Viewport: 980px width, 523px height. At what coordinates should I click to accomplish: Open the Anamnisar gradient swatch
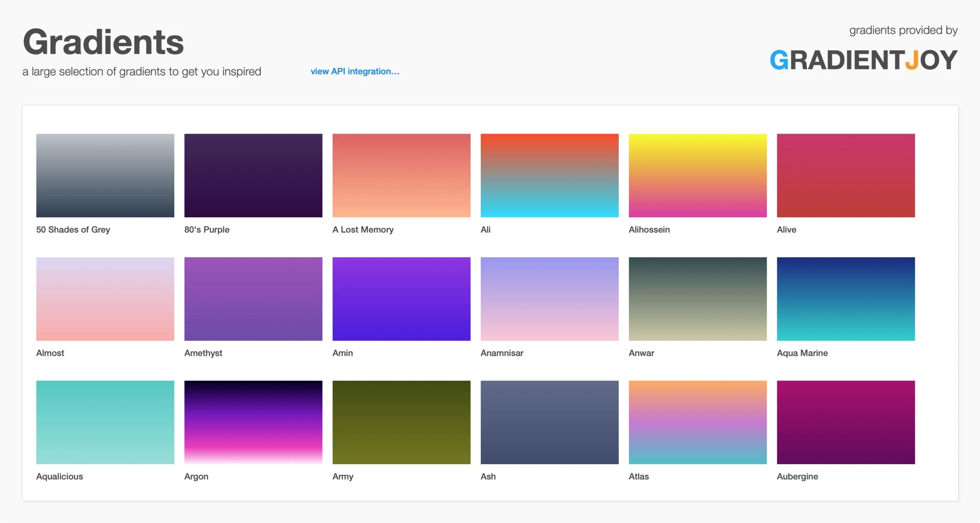549,299
